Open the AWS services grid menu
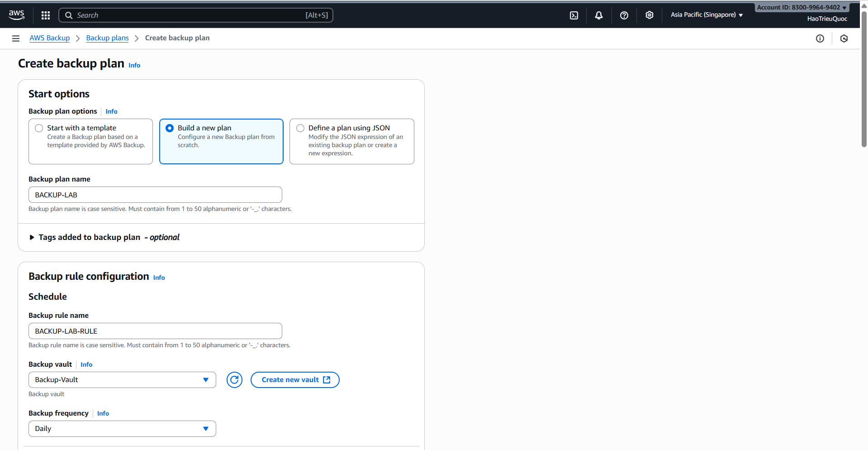The width and height of the screenshot is (868, 450). tap(45, 15)
